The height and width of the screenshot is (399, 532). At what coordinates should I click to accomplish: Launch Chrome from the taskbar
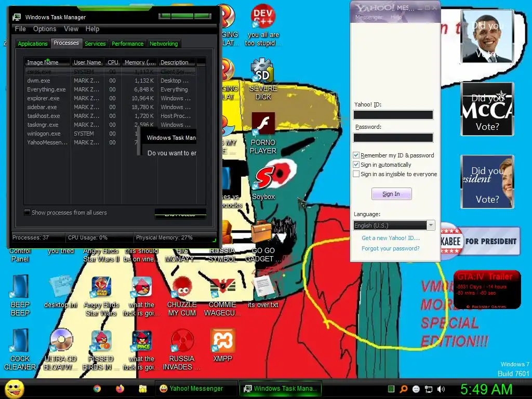[97, 389]
